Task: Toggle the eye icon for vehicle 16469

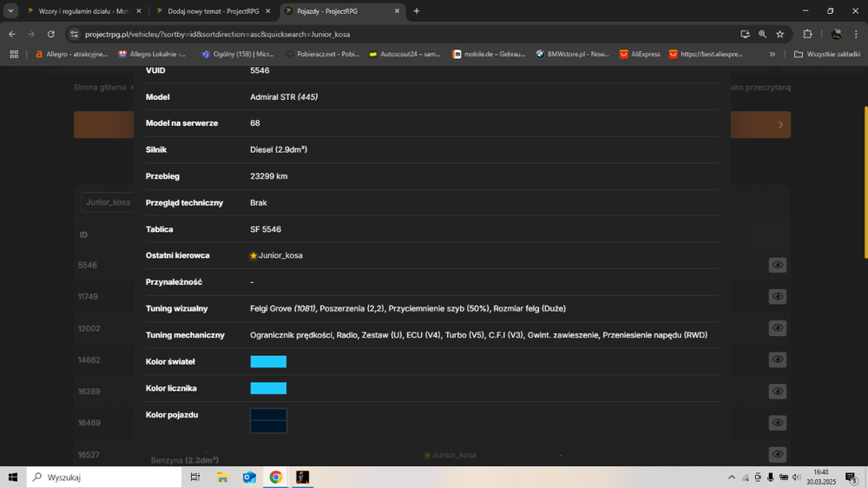Action: point(777,423)
